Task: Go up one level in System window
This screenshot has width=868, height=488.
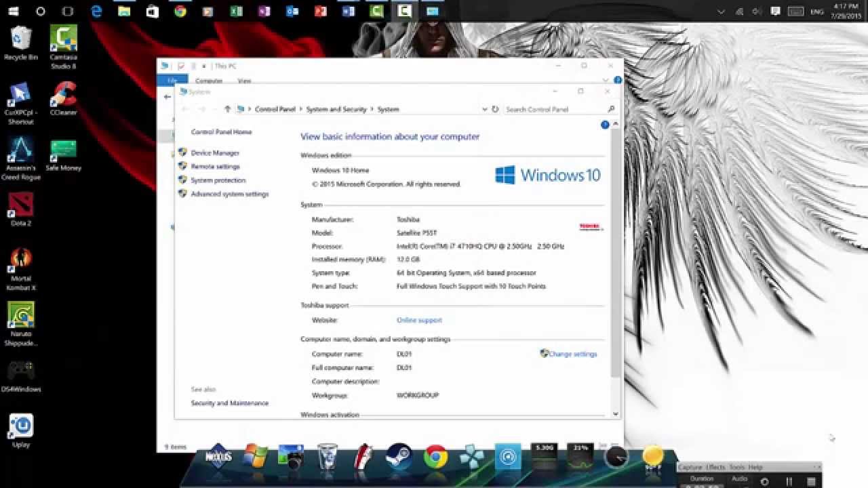Action: [x=227, y=109]
